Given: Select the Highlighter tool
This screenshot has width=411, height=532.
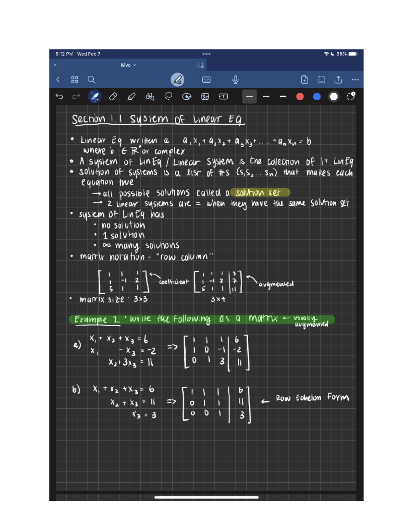Looking at the screenshot, I should pyautogui.click(x=131, y=96).
